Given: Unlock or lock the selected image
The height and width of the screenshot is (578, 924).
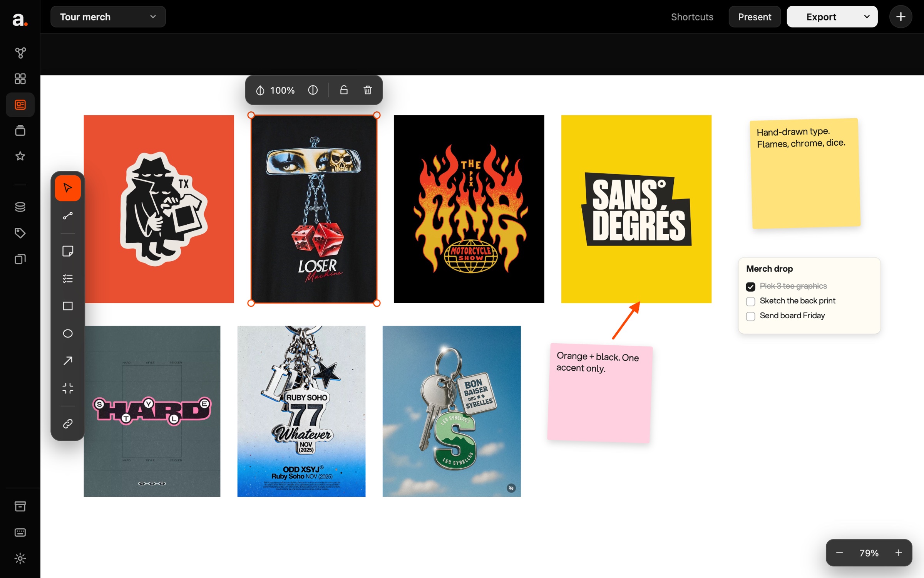Looking at the screenshot, I should pos(344,90).
